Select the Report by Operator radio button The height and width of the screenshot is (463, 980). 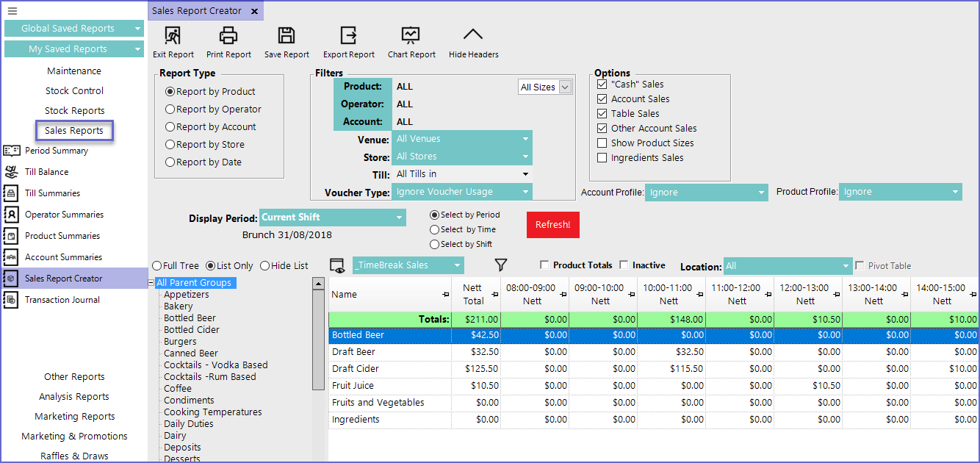(170, 110)
